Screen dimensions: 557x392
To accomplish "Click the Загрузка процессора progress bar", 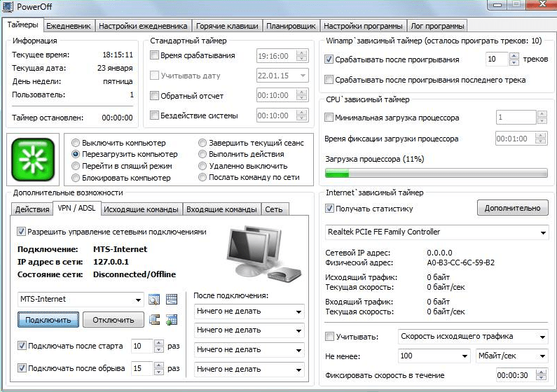I will point(436,173).
